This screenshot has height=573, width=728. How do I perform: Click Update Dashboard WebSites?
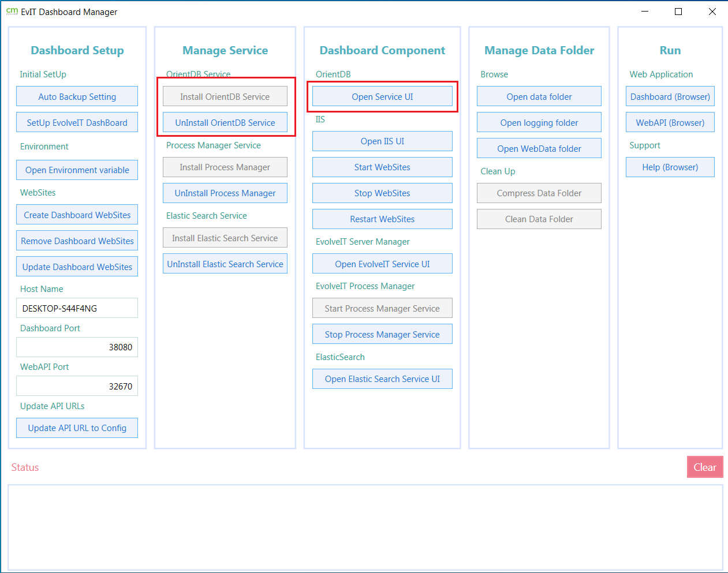tap(77, 267)
